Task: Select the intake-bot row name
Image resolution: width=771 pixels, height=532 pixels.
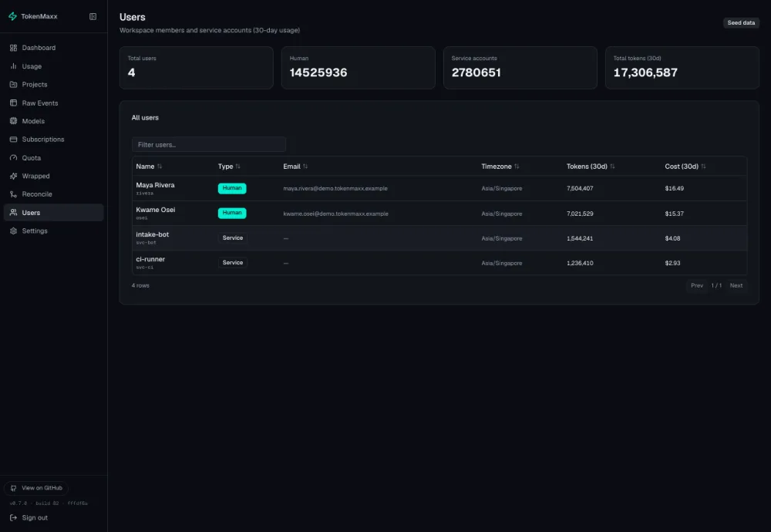Action: pos(153,234)
